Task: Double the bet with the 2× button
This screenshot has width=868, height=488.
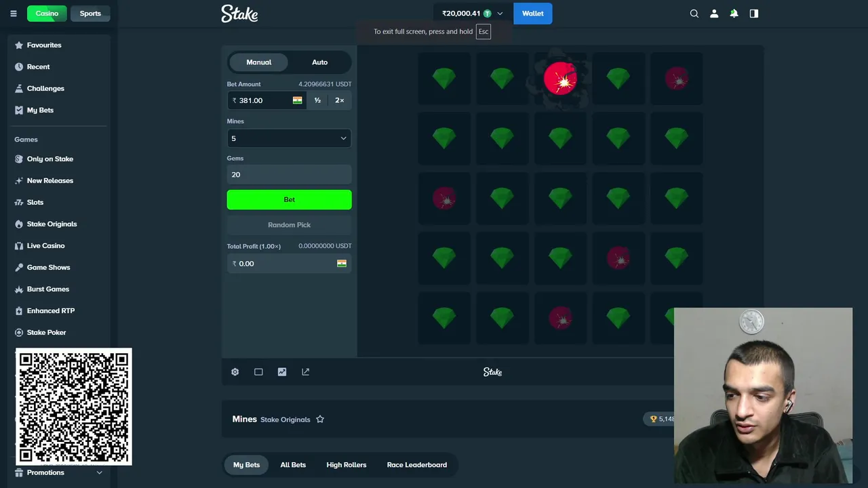Action: [339, 100]
